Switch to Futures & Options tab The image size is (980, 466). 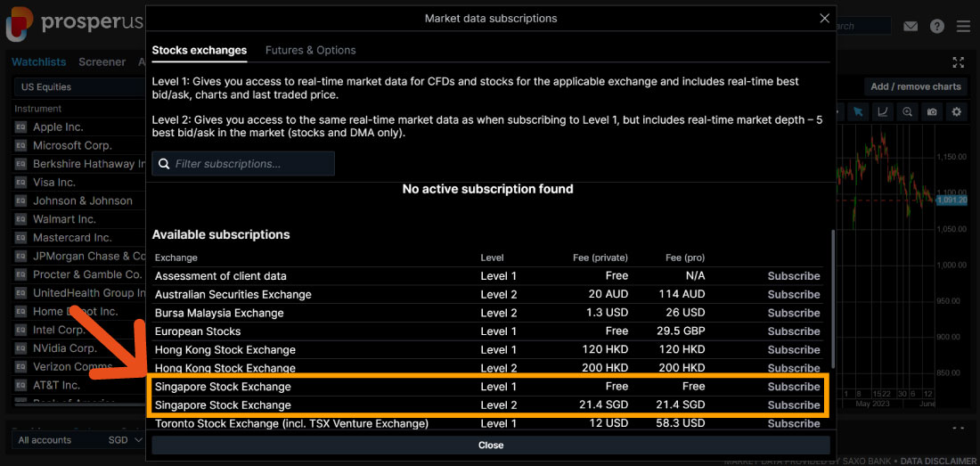311,50
